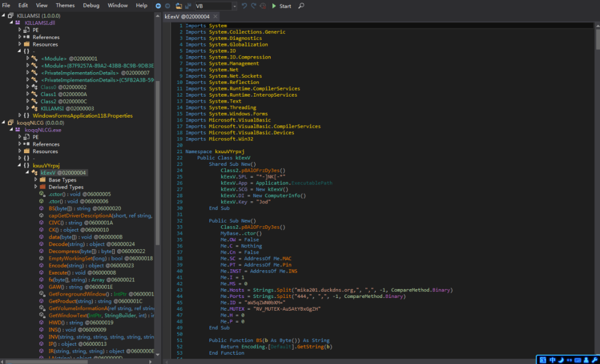This screenshot has height=364, width=600.
Task: Click the Navigate Forward arrow icon
Action: (x=167, y=6)
